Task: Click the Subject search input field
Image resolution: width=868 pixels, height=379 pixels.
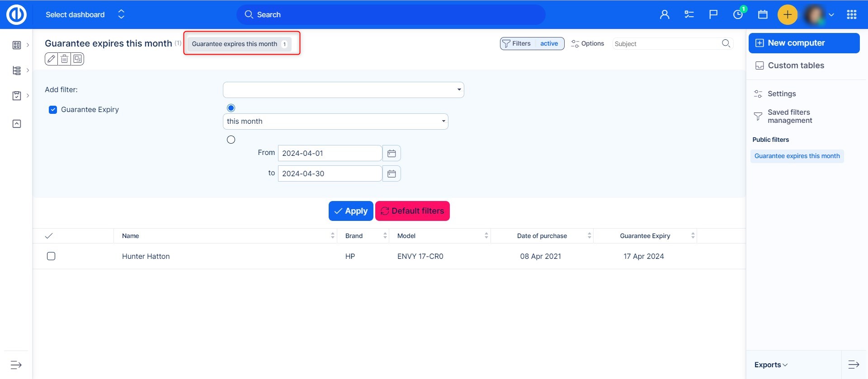Action: click(667, 44)
